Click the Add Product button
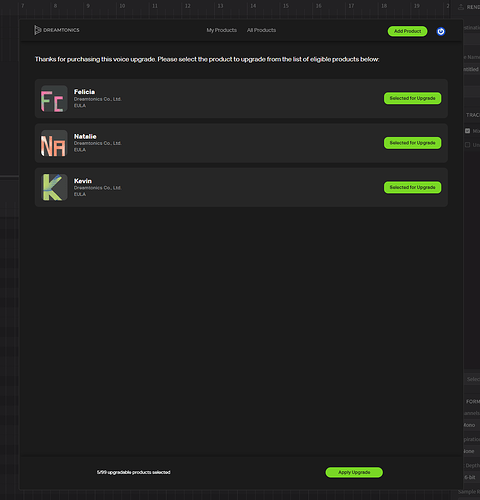This screenshot has width=480, height=500. click(407, 31)
